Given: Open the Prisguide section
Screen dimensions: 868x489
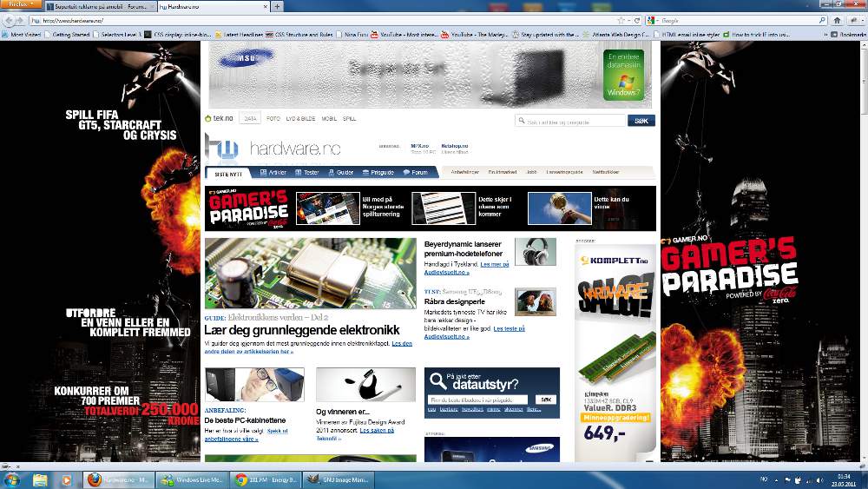Looking at the screenshot, I should point(378,173).
